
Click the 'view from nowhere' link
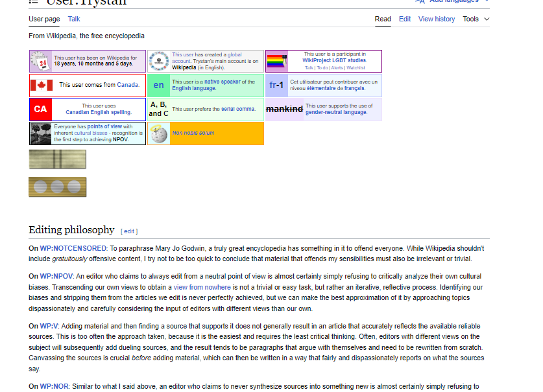202,287
